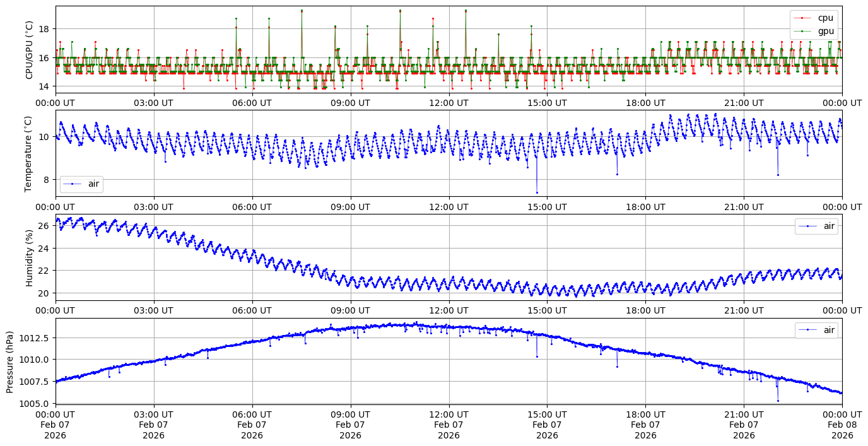Screen dimensions: 868x446
Task: Click 06:00 UT tick under the CPU/GPU plot
Action: click(252, 103)
